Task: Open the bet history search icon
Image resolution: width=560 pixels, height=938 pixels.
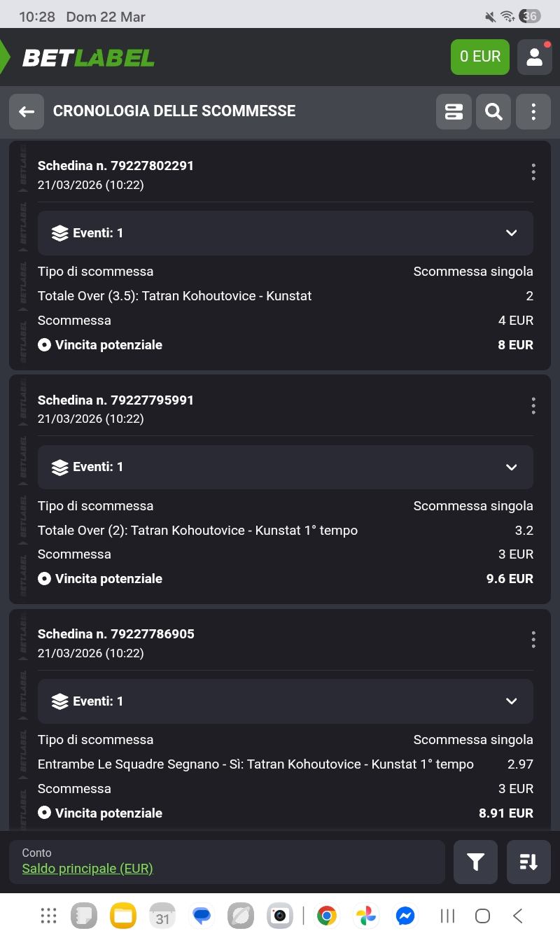Action: coord(493,112)
